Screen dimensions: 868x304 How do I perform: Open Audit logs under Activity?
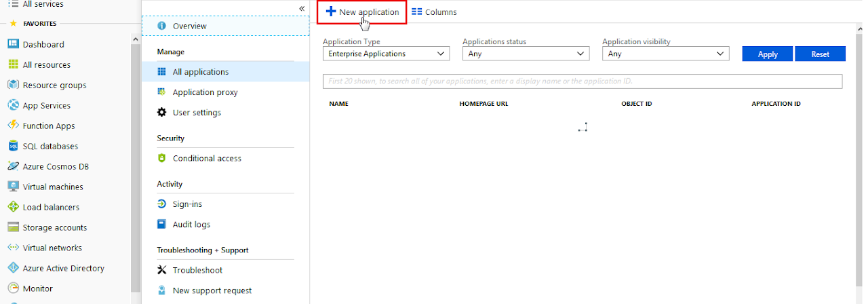(226, 225)
